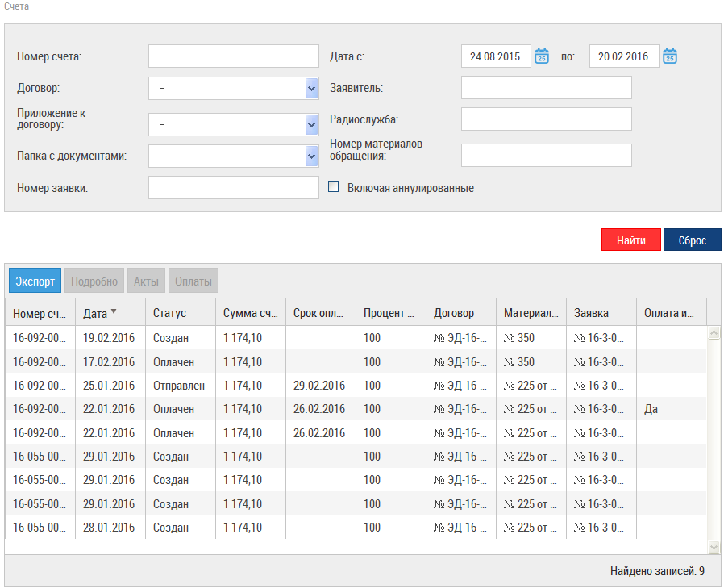Click the red Найти button

pyautogui.click(x=631, y=240)
